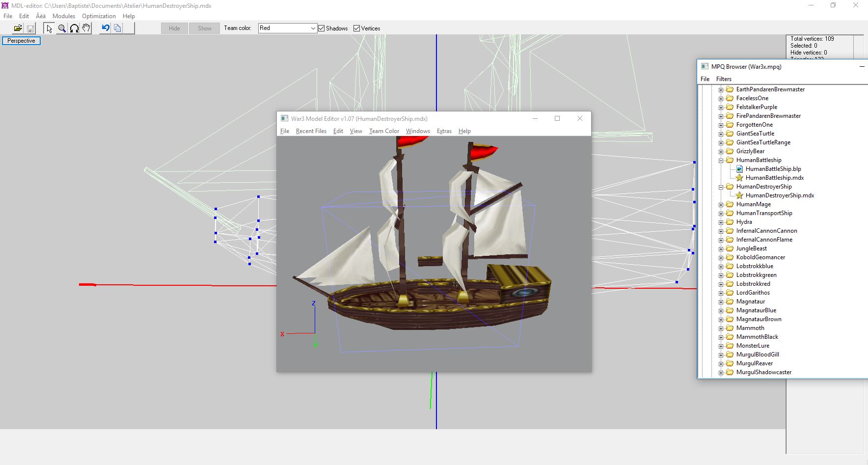Open the Optimization menu
Viewport: 868px width, 465px height.
(99, 16)
